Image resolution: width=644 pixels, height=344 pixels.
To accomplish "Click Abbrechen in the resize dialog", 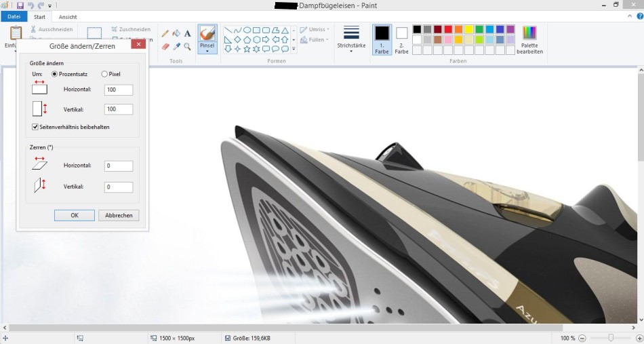I will tap(119, 215).
